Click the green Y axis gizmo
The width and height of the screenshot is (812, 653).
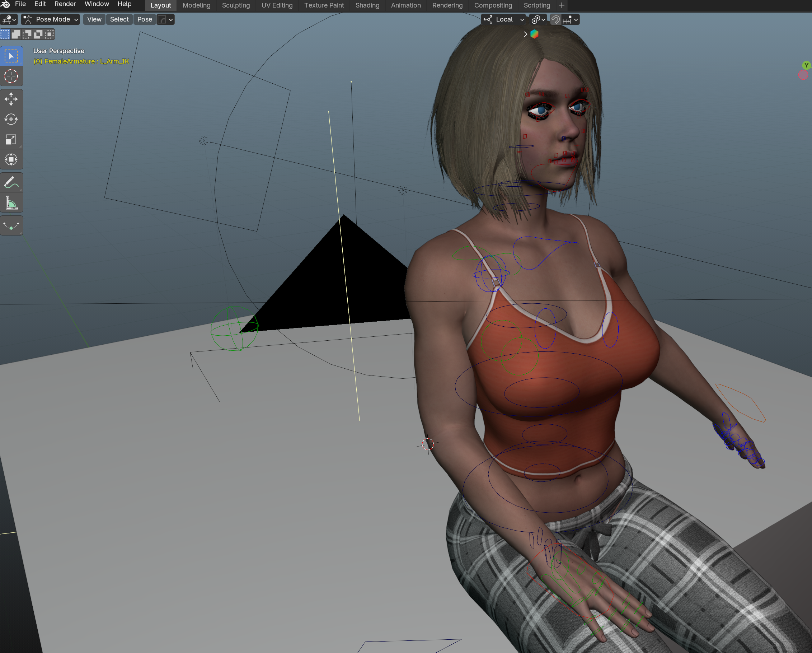806,65
